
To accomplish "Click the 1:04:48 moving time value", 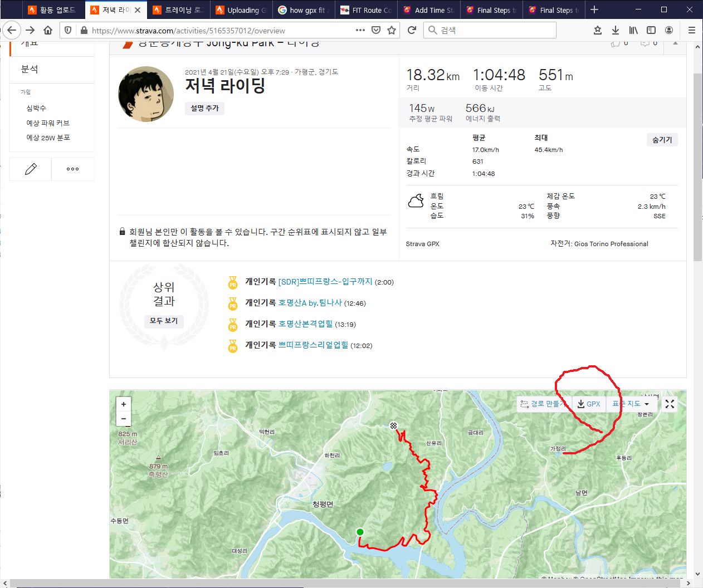I will (x=499, y=75).
